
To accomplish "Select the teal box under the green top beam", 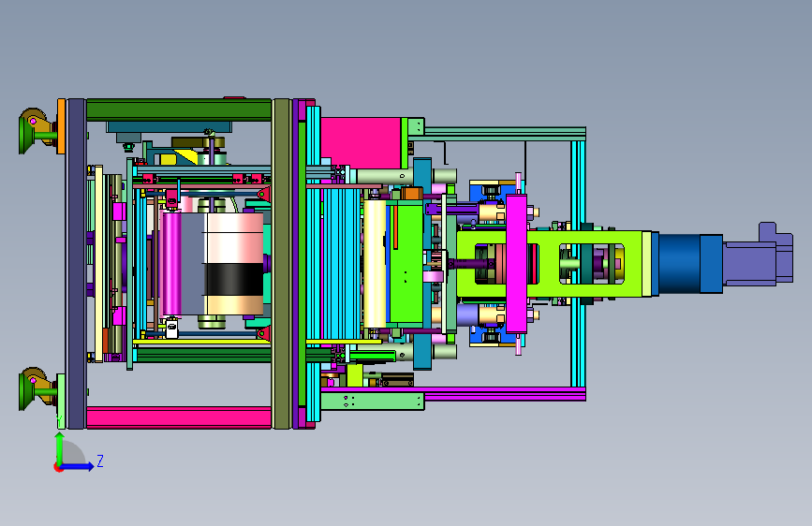I will pos(169,127).
